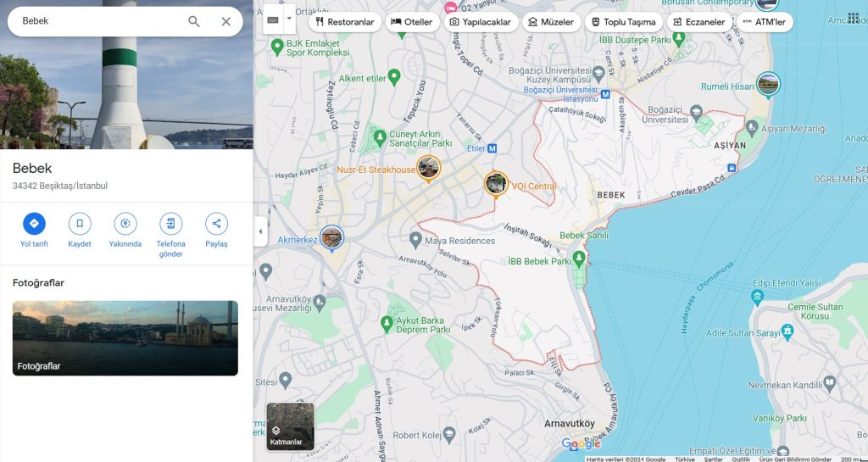868x462 pixels.
Task: Select the Adile Sultan Sarayı pin
Action: click(787, 333)
